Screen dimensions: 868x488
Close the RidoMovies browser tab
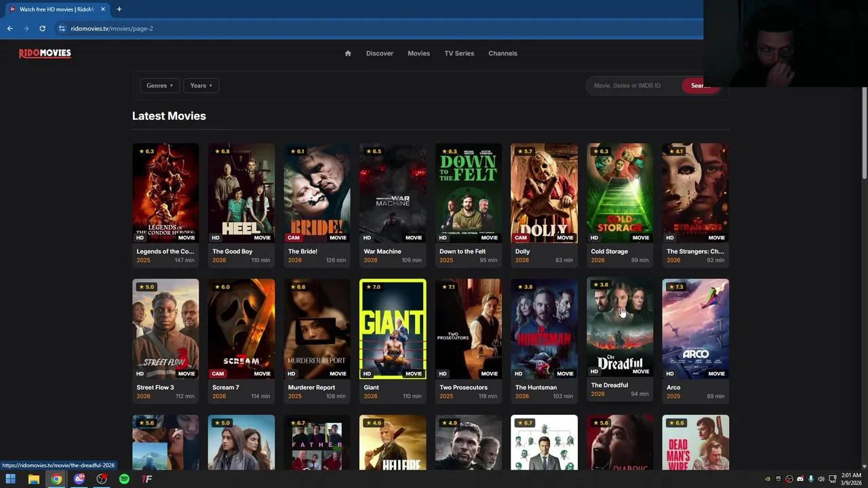click(x=103, y=9)
